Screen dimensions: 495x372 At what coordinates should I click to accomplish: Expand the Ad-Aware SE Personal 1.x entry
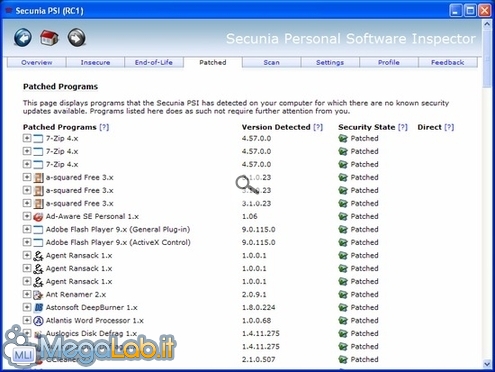pos(27,216)
